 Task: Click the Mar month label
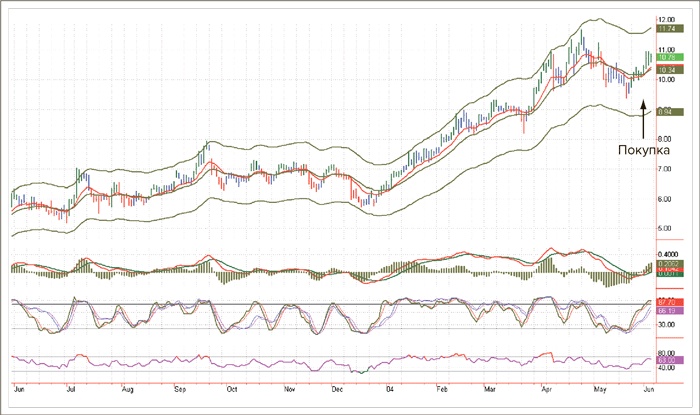[492, 383]
